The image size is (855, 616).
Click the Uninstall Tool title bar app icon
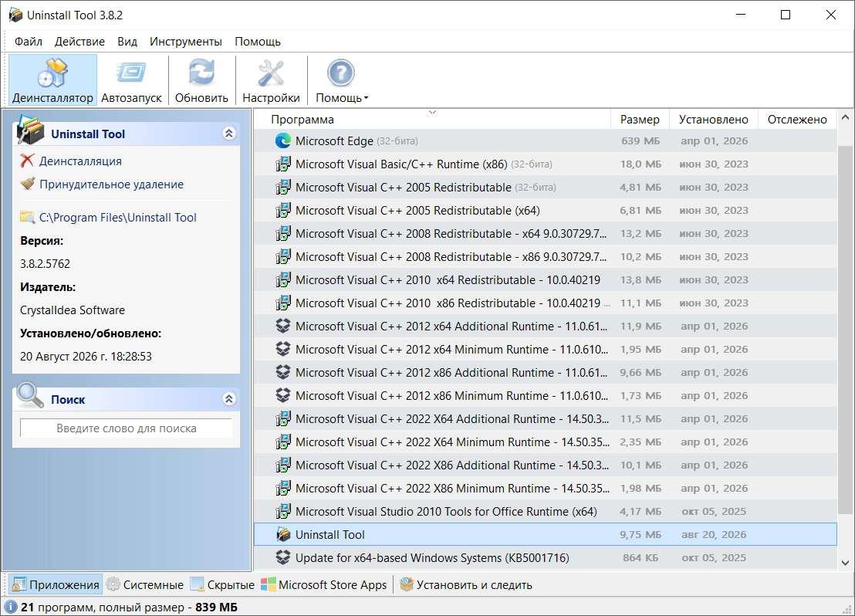15,15
